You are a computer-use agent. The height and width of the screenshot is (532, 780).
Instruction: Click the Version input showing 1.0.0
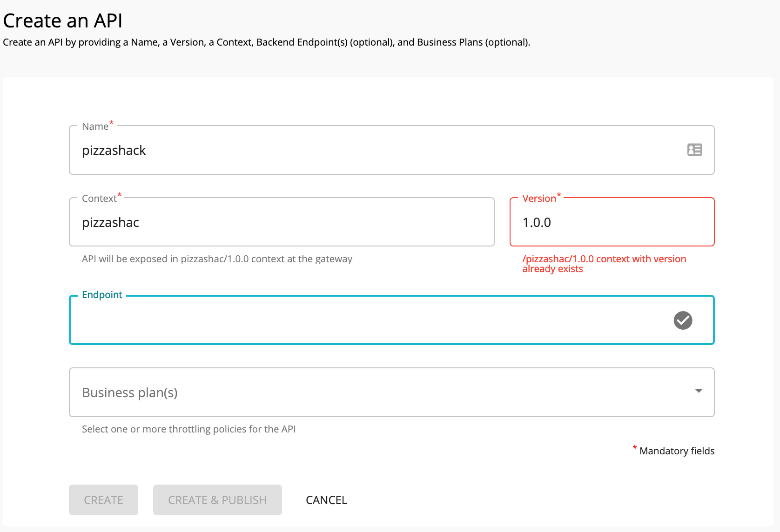click(x=612, y=222)
